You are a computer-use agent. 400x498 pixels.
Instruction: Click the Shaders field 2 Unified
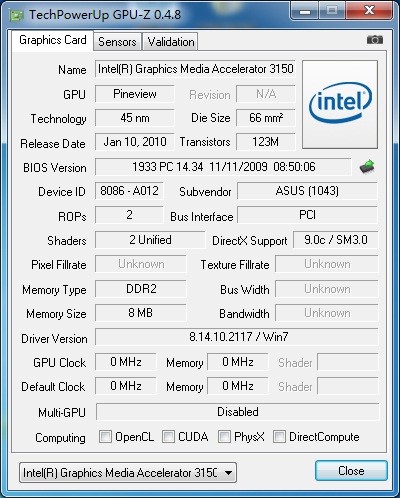pyautogui.click(x=150, y=240)
